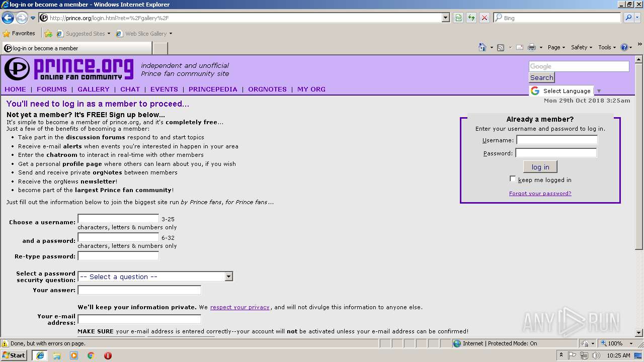Click the Print icon
The height and width of the screenshot is (362, 644).
click(532, 47)
